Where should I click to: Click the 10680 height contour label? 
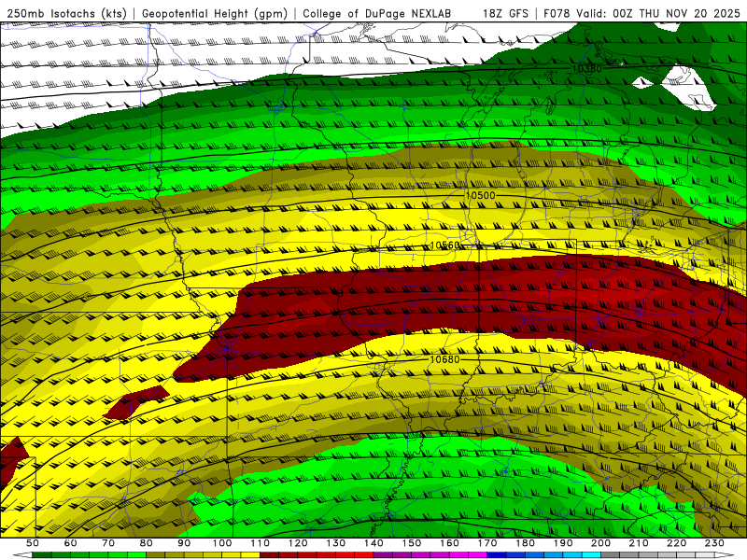445,359
